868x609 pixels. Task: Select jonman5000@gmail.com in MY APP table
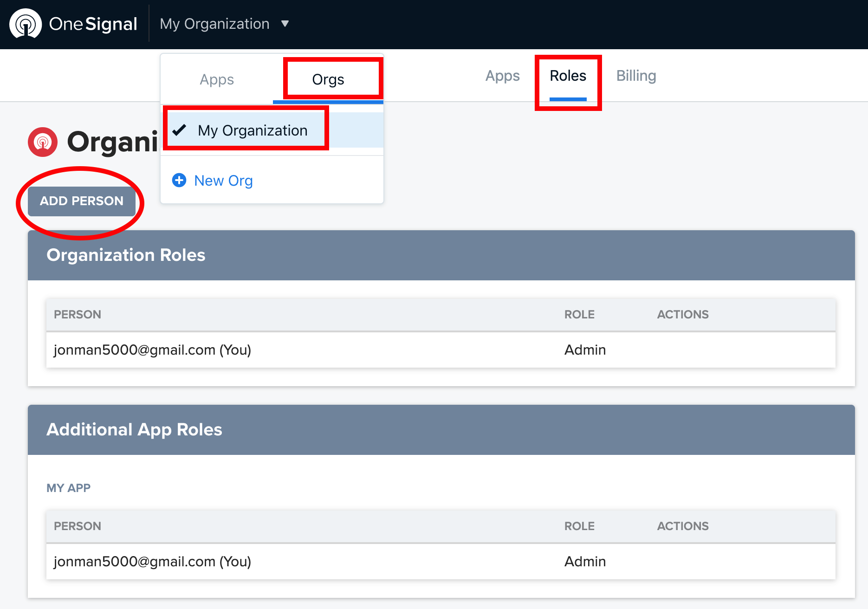tap(152, 561)
